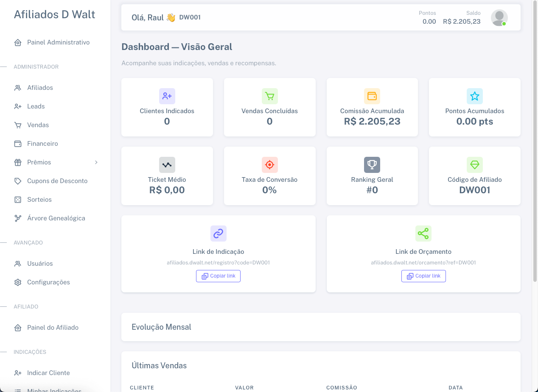Click the Link de Orçamento share icon
The image size is (538, 392).
(423, 234)
